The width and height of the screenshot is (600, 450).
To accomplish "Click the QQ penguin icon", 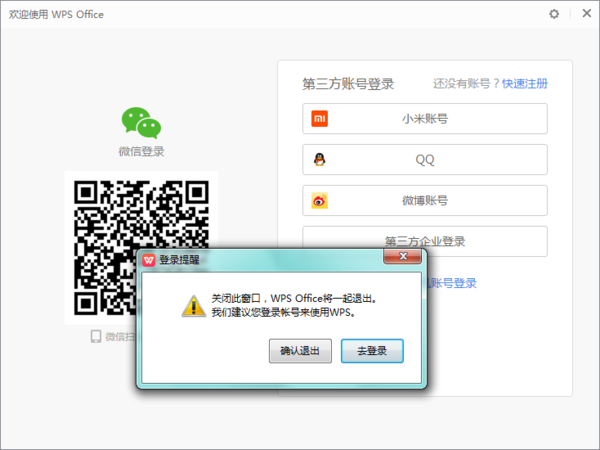I will pyautogui.click(x=320, y=159).
